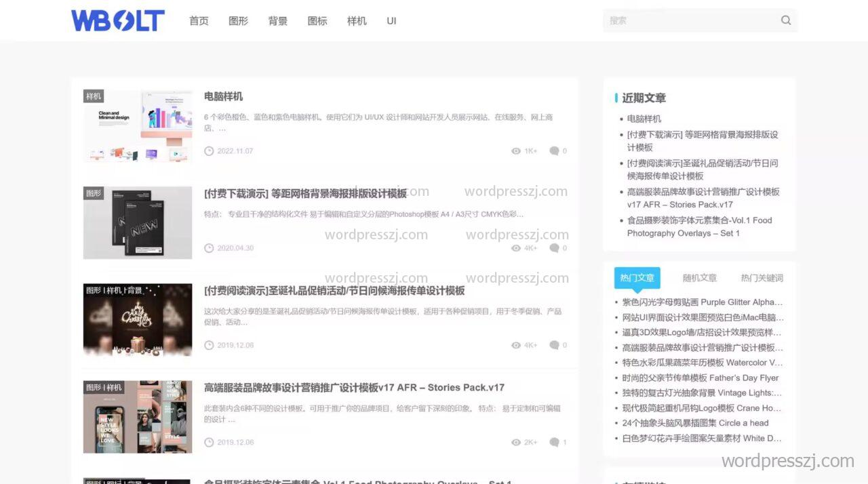The width and height of the screenshot is (868, 484).
Task: Click the comment bubble icon in 电脑样机 row
Action: 554,151
